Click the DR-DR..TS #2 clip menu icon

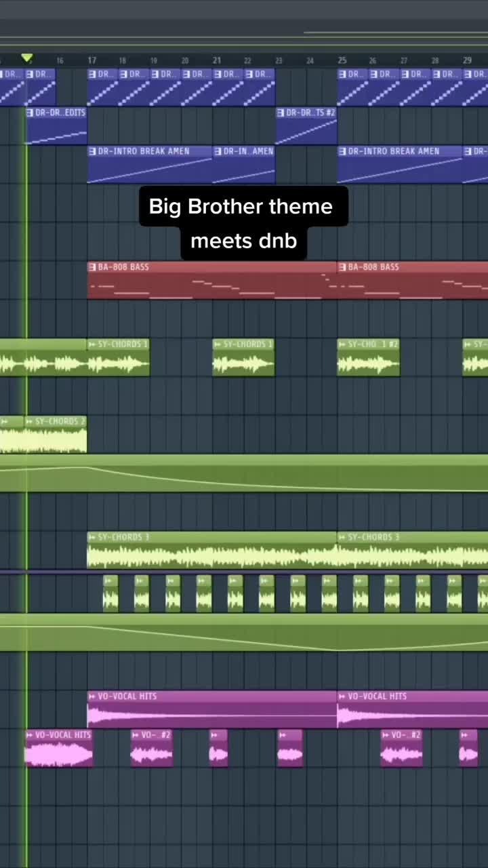(x=281, y=113)
